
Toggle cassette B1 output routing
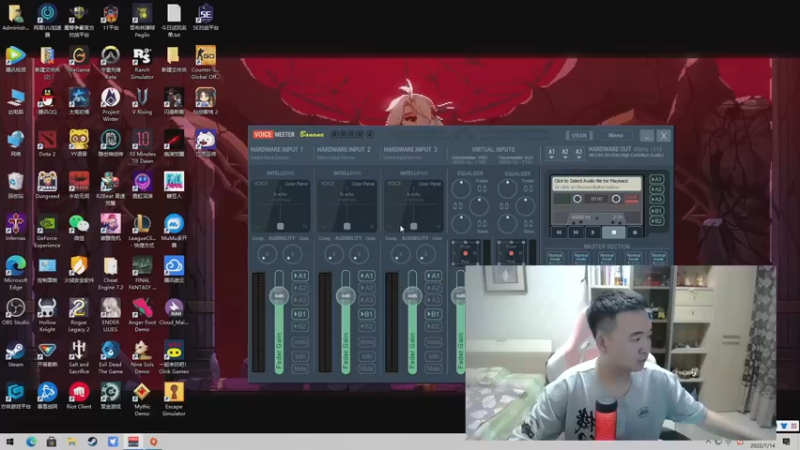(657, 211)
